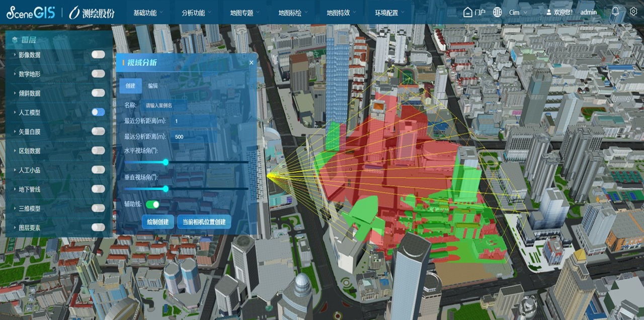The width and height of the screenshot is (644, 320).
Task: Close the 视域分析 panel
Action: pyautogui.click(x=252, y=63)
